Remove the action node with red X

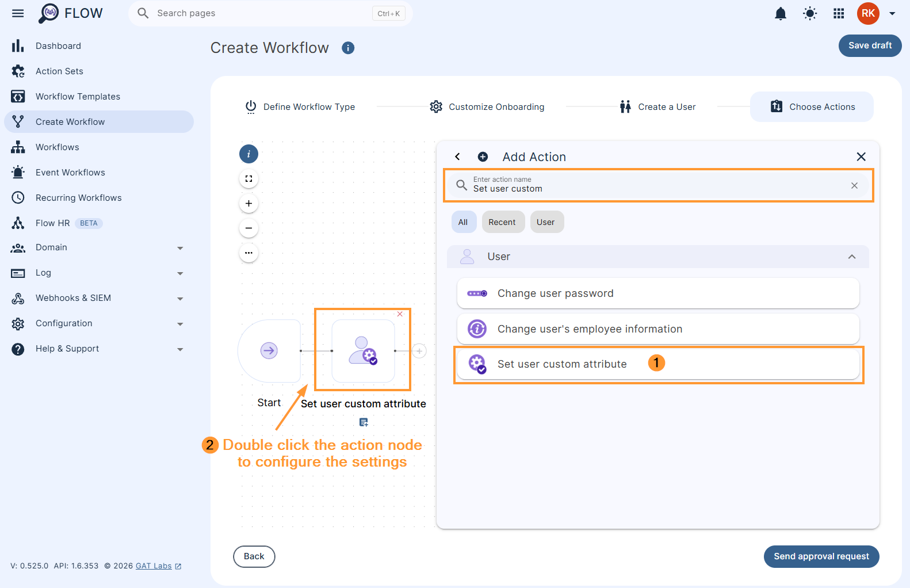coord(400,314)
